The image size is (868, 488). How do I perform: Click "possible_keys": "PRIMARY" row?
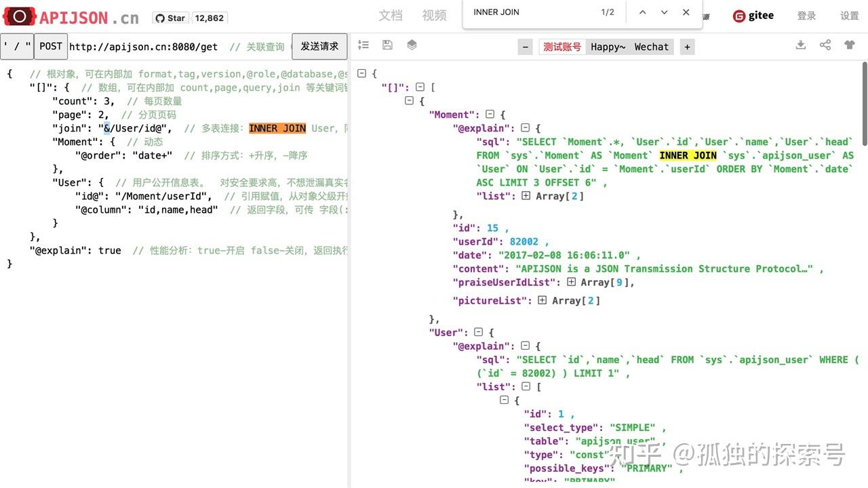click(x=604, y=468)
